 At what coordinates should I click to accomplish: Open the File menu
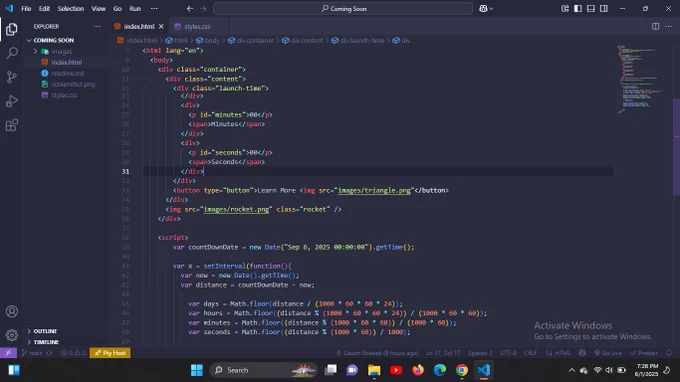tap(26, 8)
